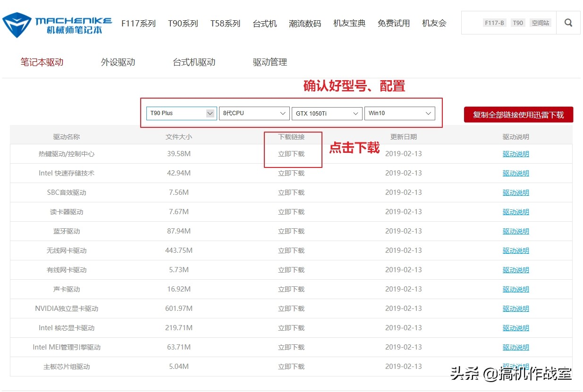This screenshot has width=583, height=392.
Task: Switch to the 台式机驱动 tab
Action: pos(194,62)
